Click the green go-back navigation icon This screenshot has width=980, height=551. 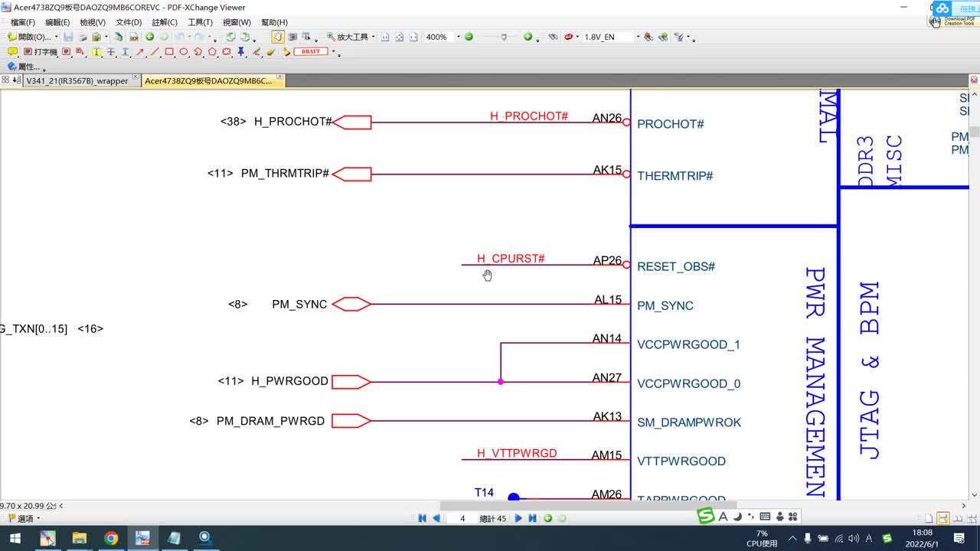tap(149, 37)
